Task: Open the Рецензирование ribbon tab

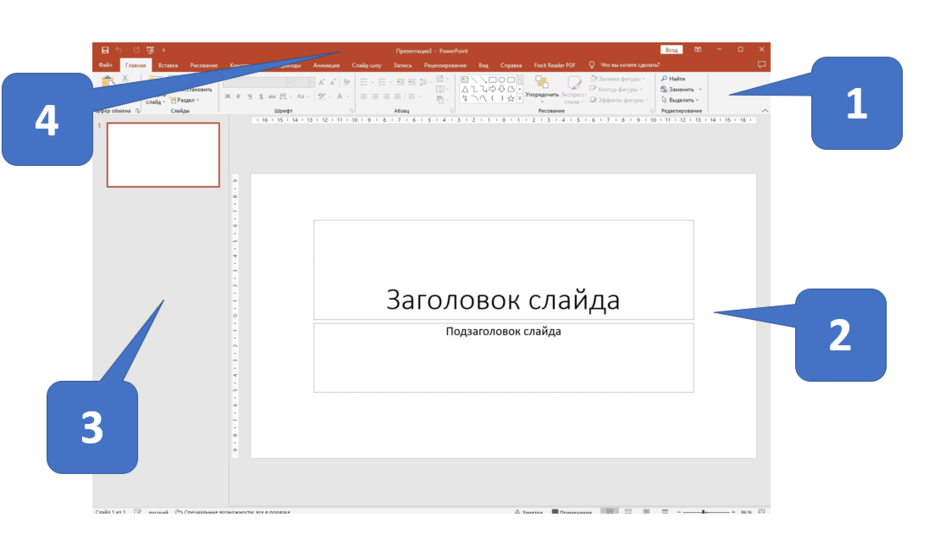Action: point(445,65)
